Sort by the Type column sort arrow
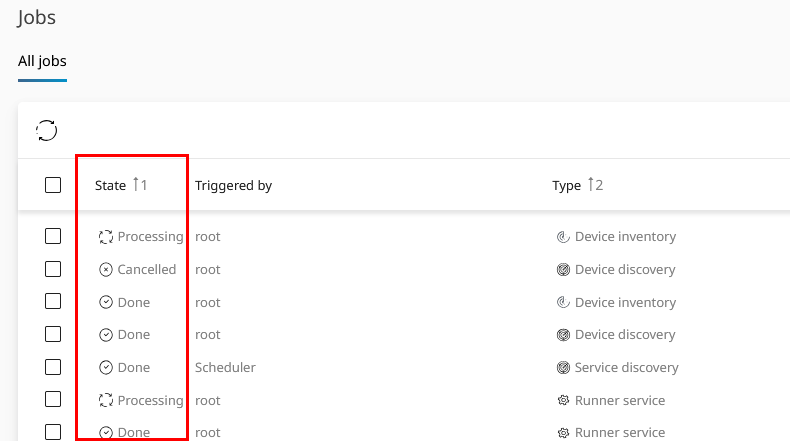 (591, 185)
